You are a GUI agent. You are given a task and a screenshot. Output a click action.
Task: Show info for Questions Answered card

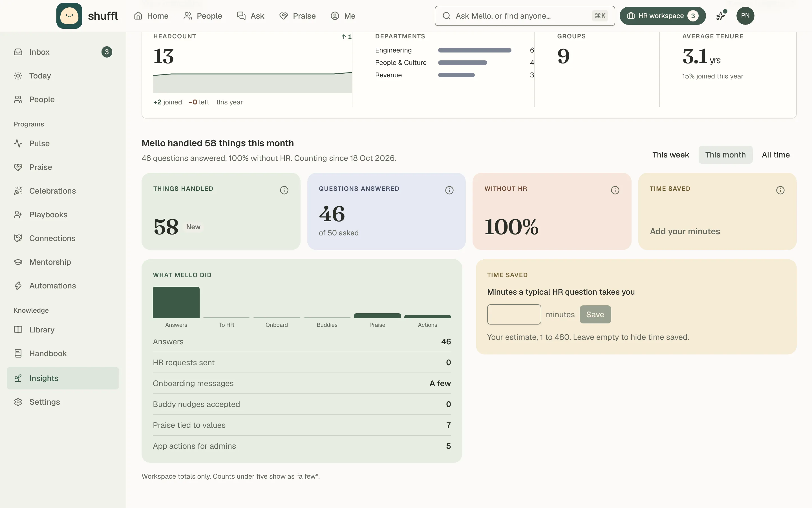point(449,190)
